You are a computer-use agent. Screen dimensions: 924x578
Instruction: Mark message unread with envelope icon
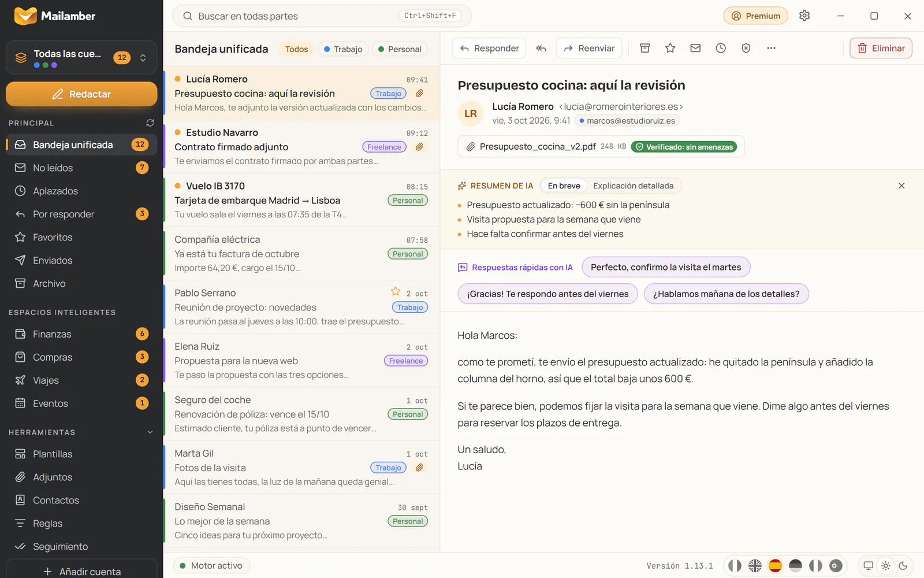[x=695, y=49]
